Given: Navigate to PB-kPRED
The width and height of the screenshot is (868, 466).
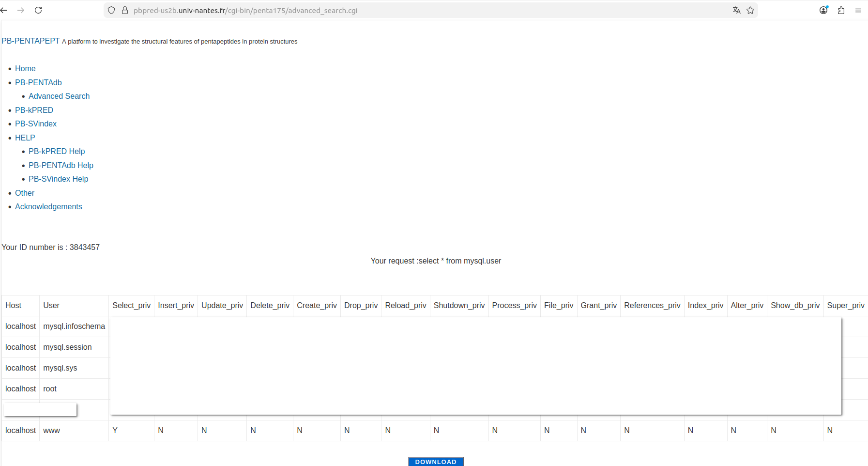Looking at the screenshot, I should tap(34, 110).
